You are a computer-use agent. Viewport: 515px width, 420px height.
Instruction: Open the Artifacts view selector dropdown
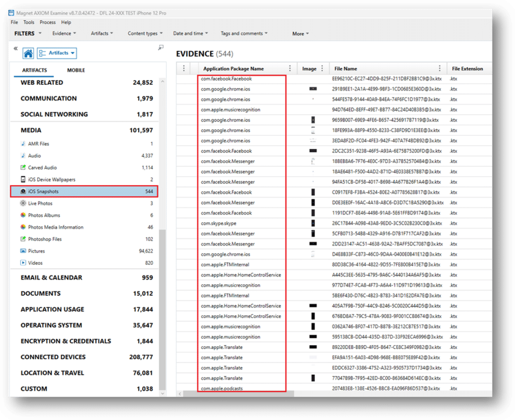[57, 53]
